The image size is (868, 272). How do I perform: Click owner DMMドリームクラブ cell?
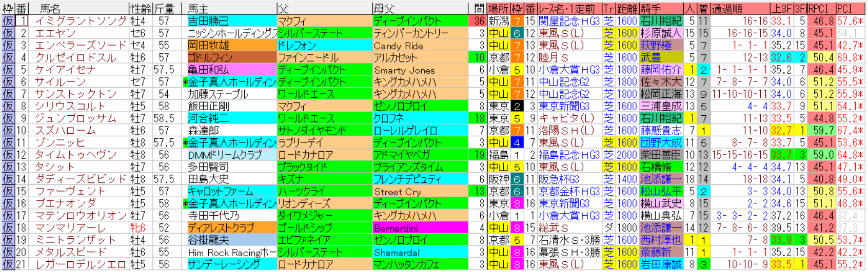(225, 155)
